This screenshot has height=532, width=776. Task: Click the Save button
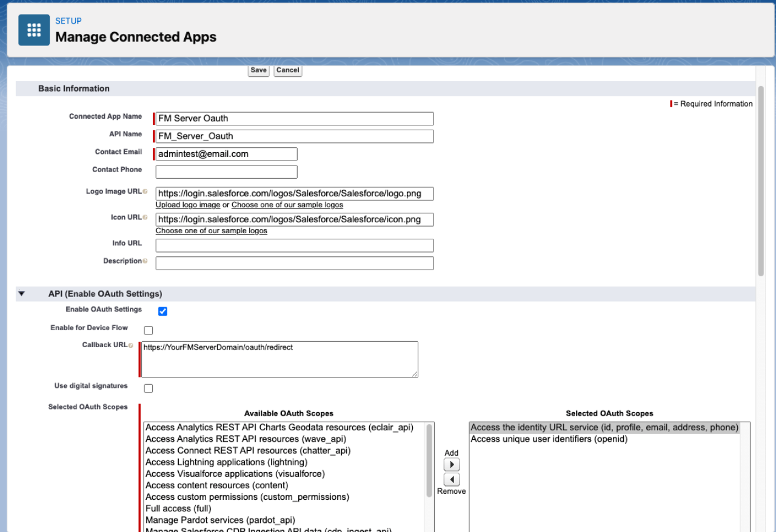tap(259, 70)
